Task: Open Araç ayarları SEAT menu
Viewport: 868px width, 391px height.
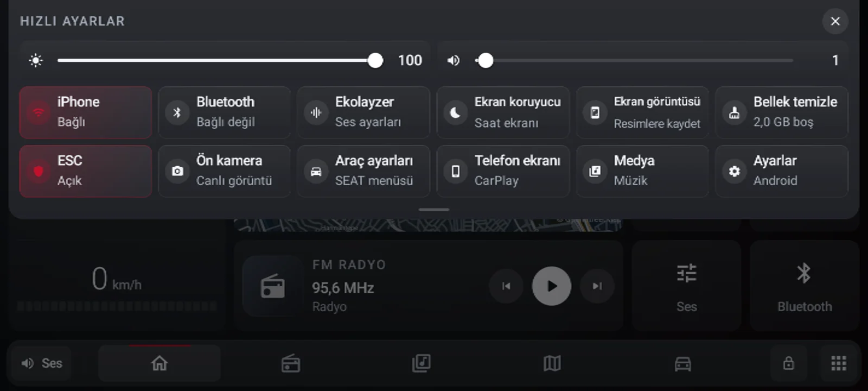Action: pyautogui.click(x=363, y=171)
